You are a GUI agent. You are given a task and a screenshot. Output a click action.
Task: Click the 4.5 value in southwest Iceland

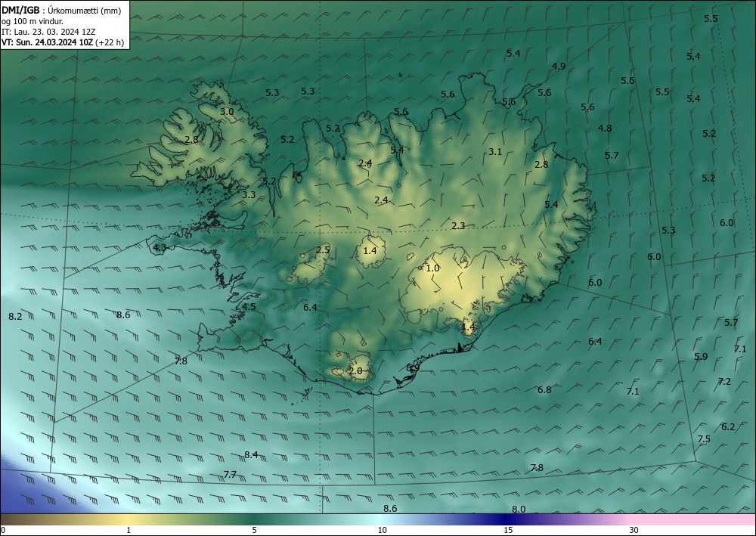[x=249, y=307]
